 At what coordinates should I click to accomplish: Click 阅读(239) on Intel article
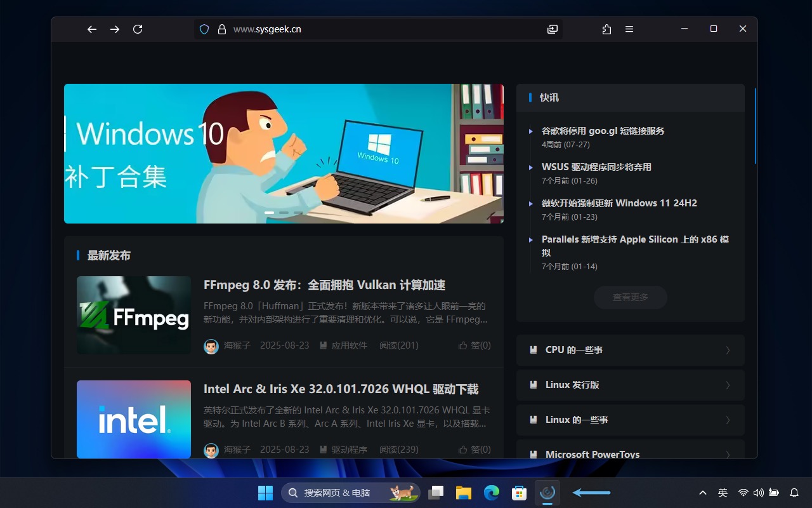[399, 450]
